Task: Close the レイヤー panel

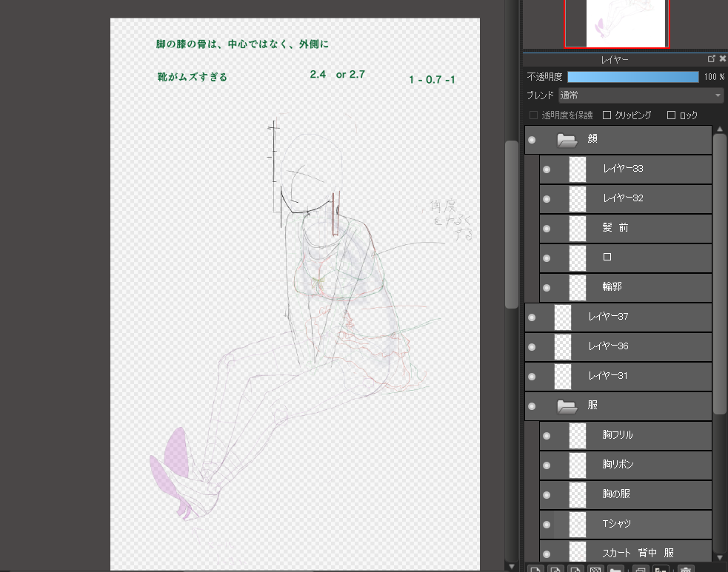Action: click(723, 59)
